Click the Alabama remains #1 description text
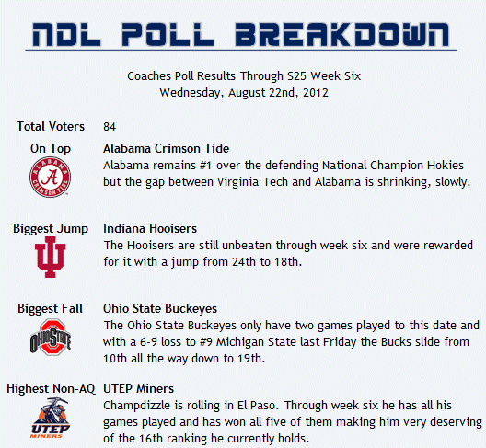 click(x=286, y=174)
